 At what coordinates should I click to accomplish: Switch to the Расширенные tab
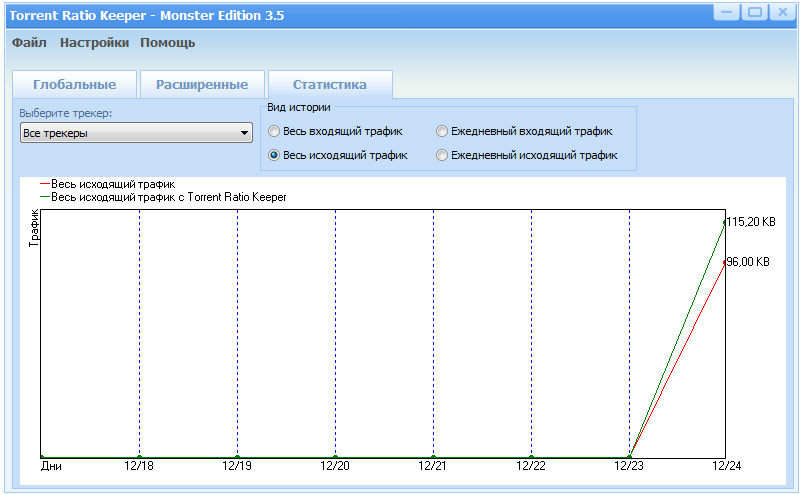tap(202, 84)
